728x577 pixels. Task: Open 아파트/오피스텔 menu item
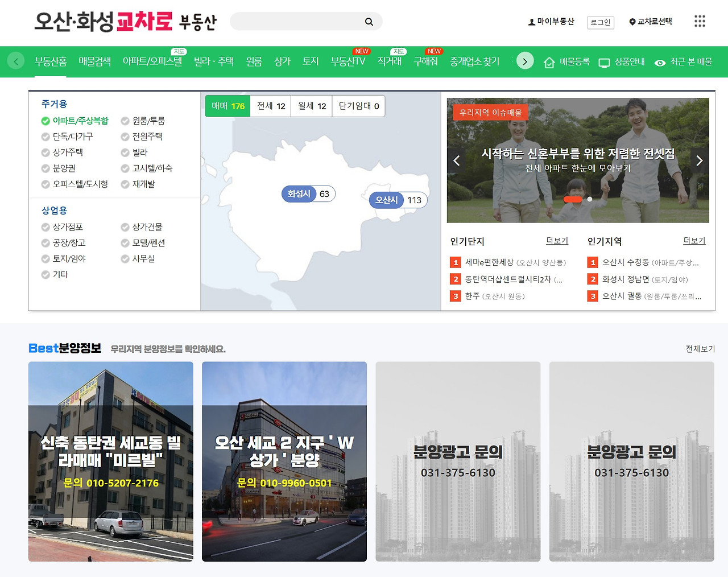(x=152, y=61)
